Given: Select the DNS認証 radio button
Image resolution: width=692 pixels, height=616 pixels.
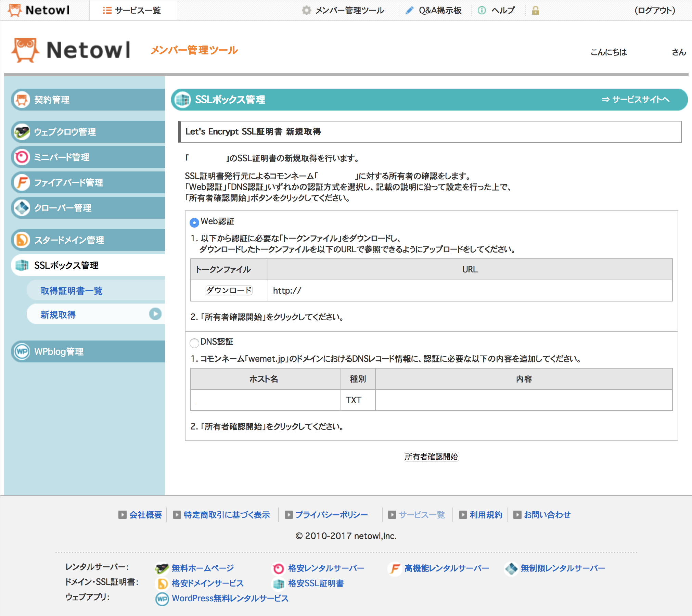Looking at the screenshot, I should (x=194, y=343).
